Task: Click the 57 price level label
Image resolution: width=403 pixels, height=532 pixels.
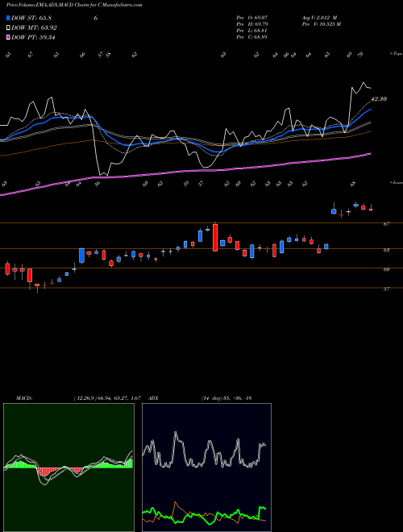Action: (386, 289)
